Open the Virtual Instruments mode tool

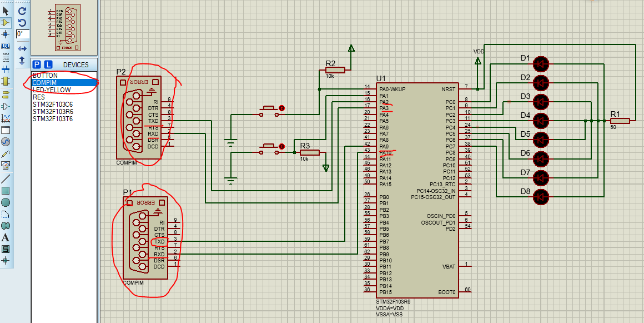[x=6, y=166]
